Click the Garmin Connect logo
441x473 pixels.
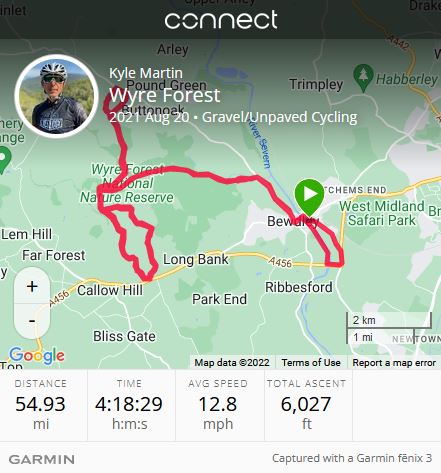(221, 20)
